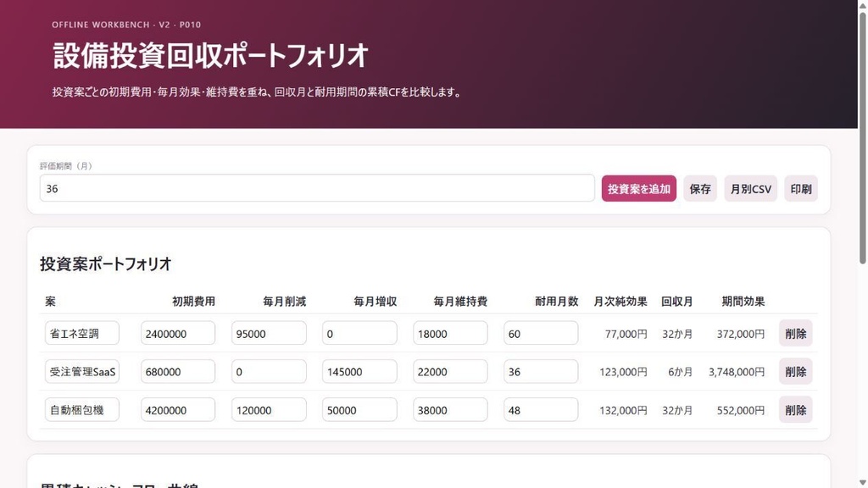Click the 132,000円 net effect value
This screenshot has width=868, height=488.
[623, 411]
